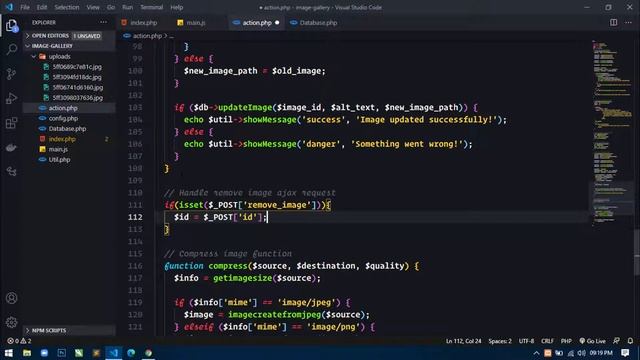This screenshot has width=640, height=360.
Task: Open 5ff3098037636.jpg in explorer
Action: pos(78,98)
